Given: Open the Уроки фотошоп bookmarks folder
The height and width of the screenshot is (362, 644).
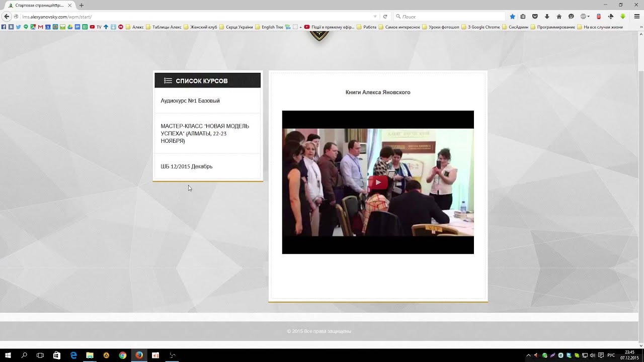Looking at the screenshot, I should 441,27.
